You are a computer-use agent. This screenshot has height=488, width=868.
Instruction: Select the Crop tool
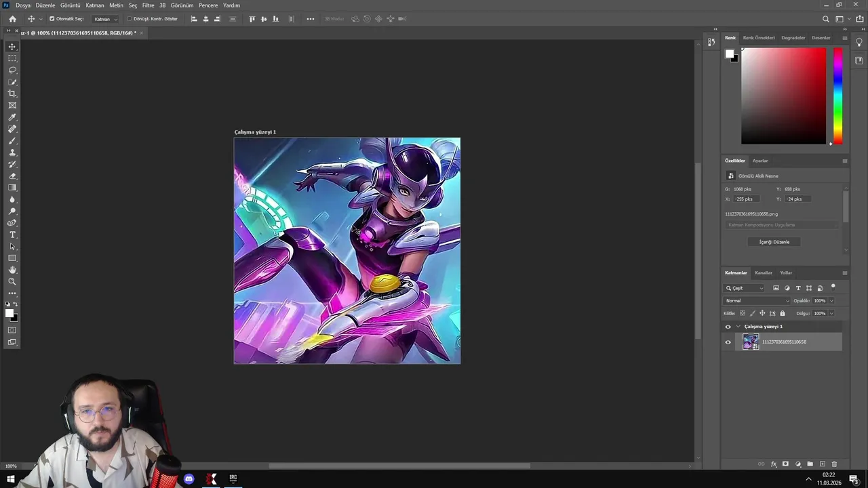(12, 94)
